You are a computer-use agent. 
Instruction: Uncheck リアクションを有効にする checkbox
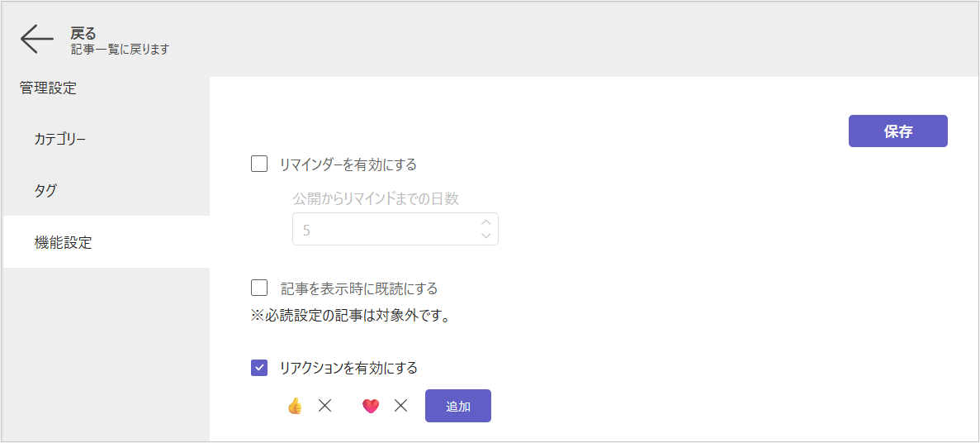tap(259, 368)
